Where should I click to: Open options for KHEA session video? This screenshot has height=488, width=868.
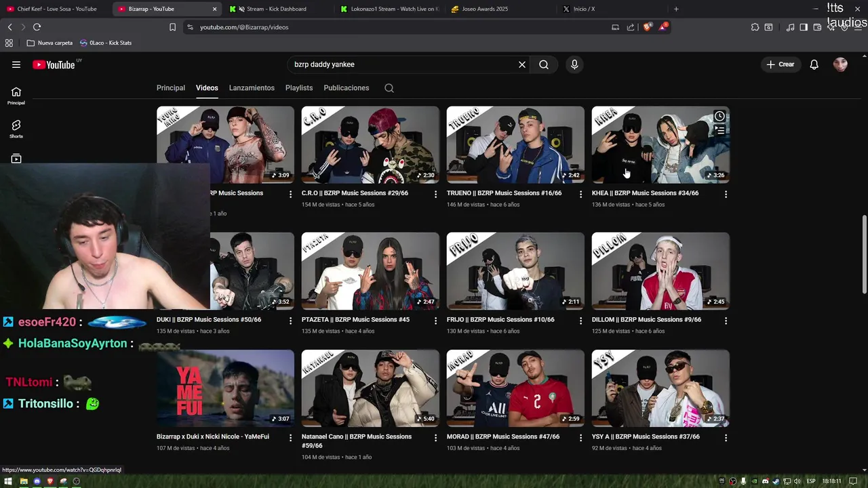pos(726,195)
